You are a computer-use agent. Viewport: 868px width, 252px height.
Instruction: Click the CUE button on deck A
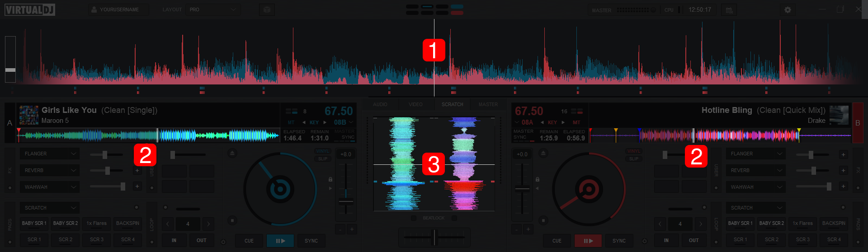point(249,241)
